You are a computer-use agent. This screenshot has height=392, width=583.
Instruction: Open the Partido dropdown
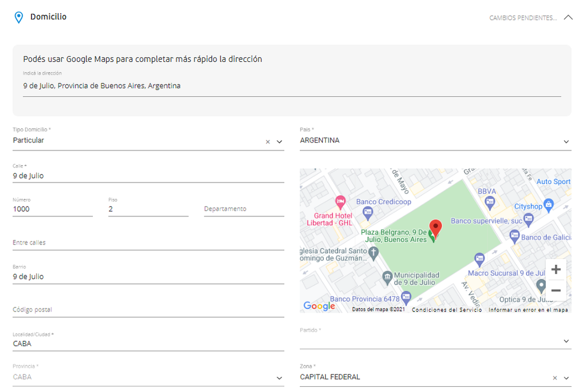coord(566,341)
